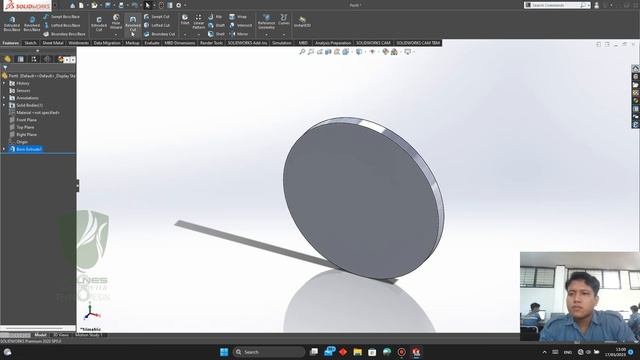Open the FeatureManager Design Tree tab

click(x=7, y=59)
